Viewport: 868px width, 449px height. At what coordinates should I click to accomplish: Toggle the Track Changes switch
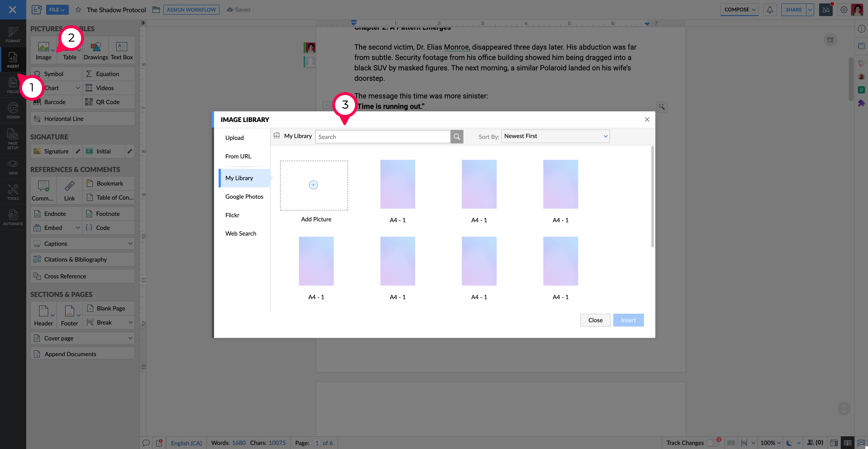712,443
